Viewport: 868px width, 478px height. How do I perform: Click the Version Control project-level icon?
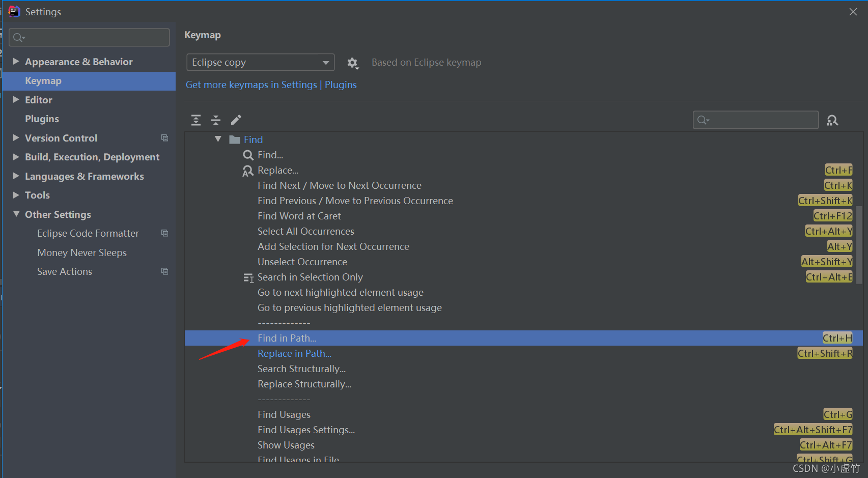coord(165,138)
